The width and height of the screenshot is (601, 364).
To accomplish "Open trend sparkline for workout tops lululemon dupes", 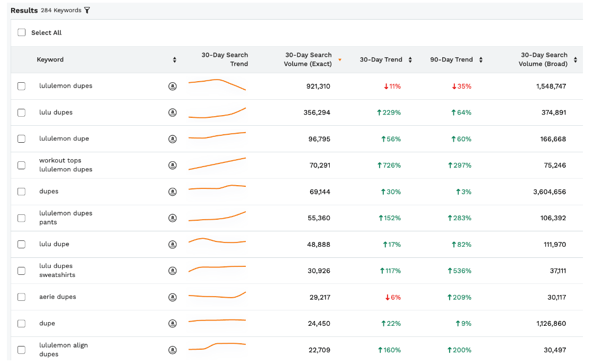I will point(217,163).
